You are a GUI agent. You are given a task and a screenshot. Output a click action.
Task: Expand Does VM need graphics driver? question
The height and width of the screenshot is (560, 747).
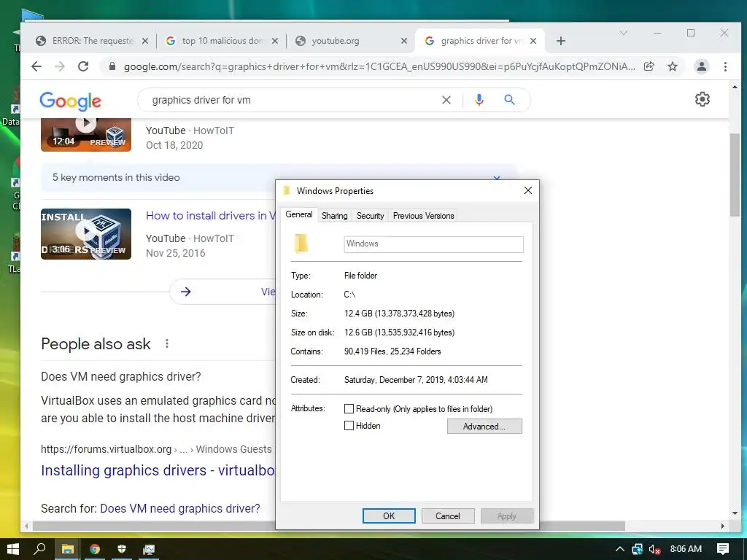pyautogui.click(x=121, y=377)
